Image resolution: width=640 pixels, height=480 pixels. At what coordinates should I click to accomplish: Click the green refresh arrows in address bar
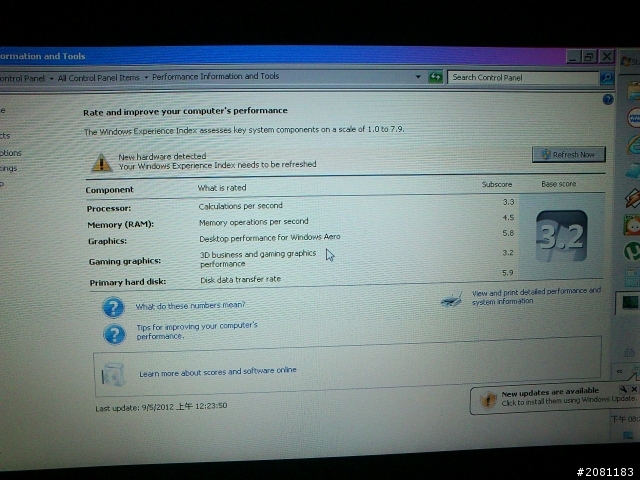pyautogui.click(x=436, y=77)
